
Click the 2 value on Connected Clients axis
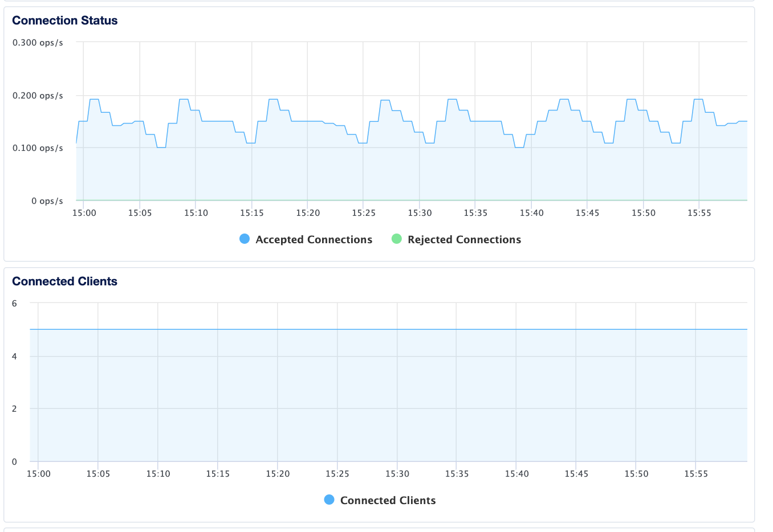(x=15, y=409)
